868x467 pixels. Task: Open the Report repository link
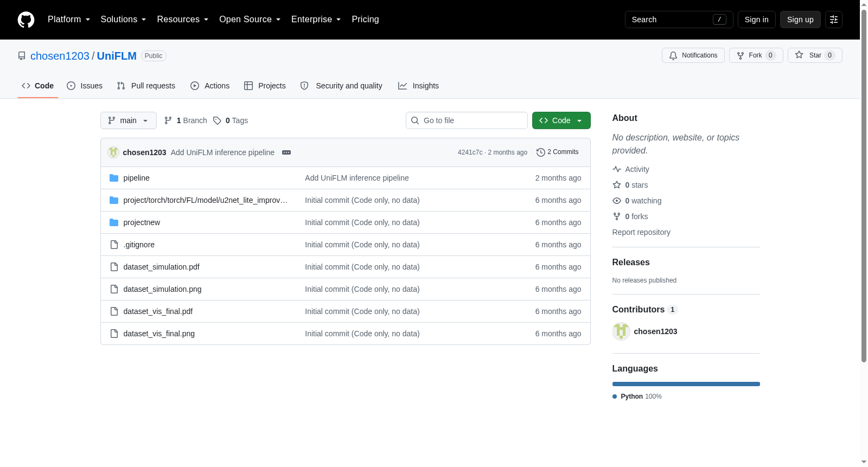641,232
